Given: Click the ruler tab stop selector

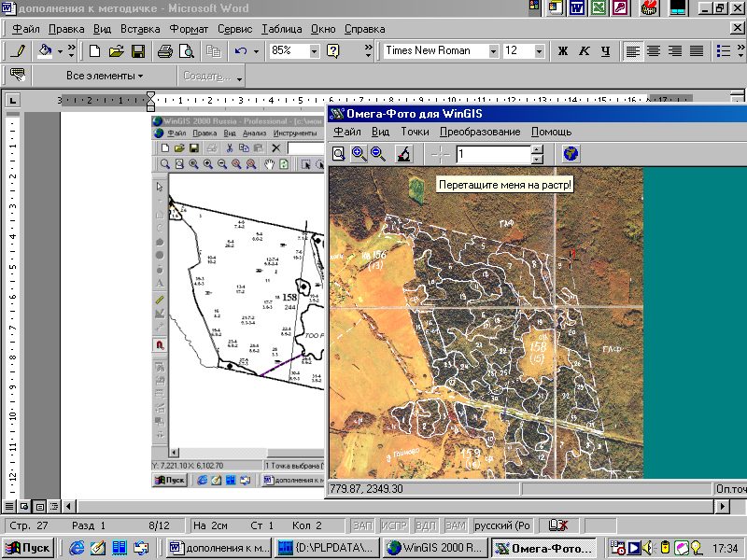Looking at the screenshot, I should pyautogui.click(x=12, y=101).
